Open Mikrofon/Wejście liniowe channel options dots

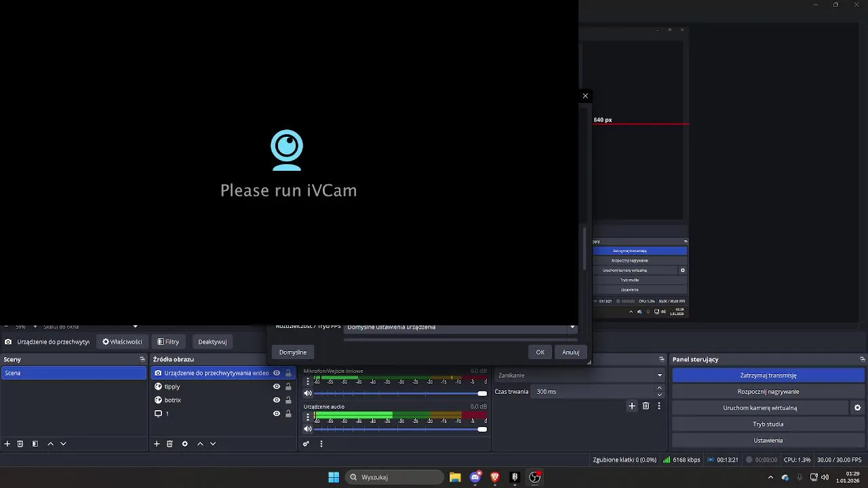click(308, 381)
